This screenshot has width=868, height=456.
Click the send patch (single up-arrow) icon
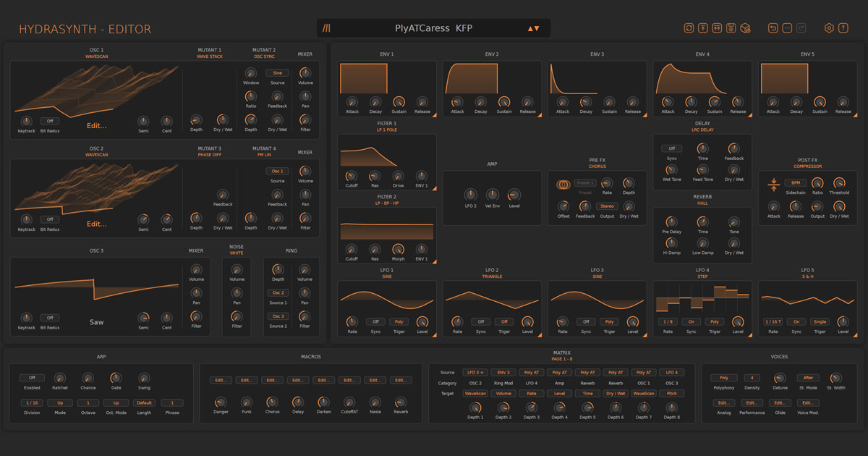click(703, 28)
